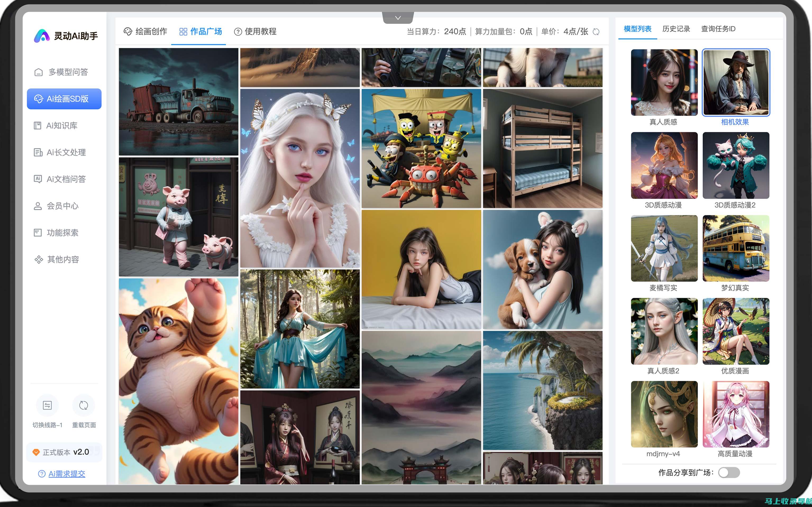Open the girl hugging puppy image
812x507 pixels.
(543, 270)
